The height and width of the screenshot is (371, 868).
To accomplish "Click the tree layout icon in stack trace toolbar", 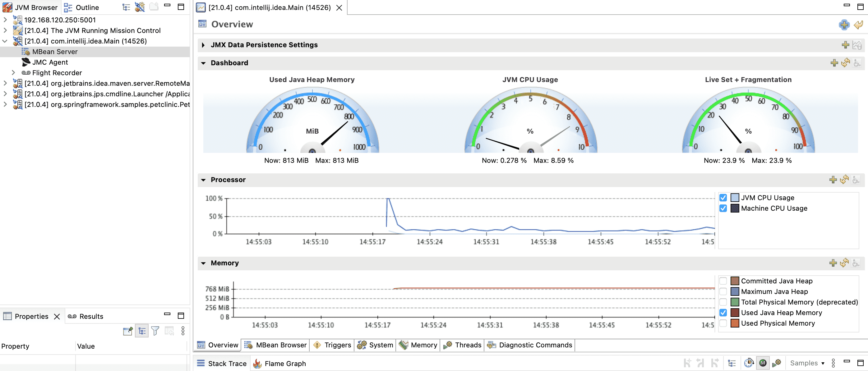I will click(732, 363).
